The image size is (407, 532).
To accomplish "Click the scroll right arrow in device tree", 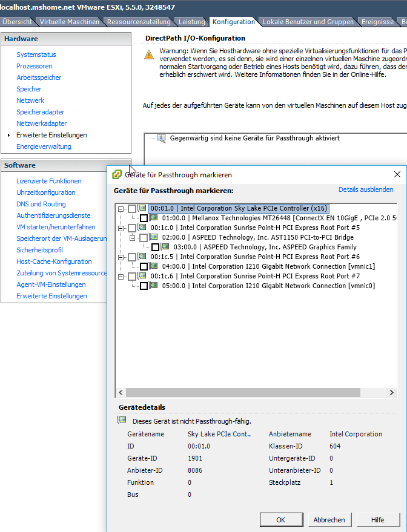I will (391, 392).
